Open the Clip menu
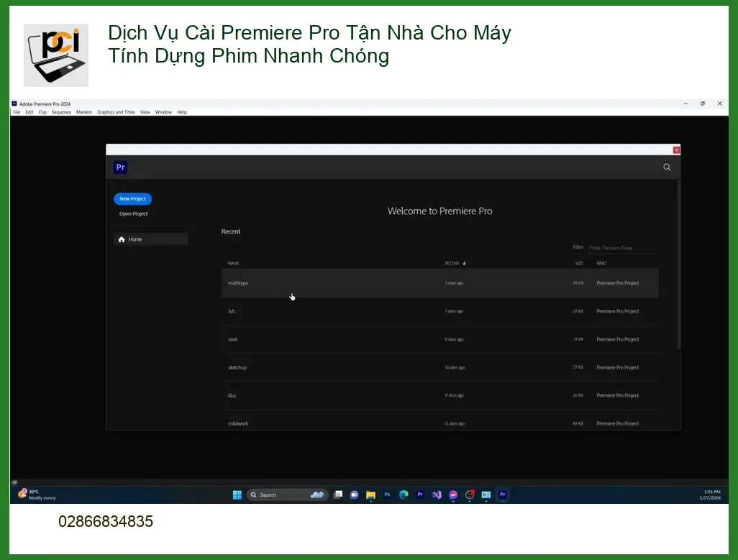 [42, 112]
